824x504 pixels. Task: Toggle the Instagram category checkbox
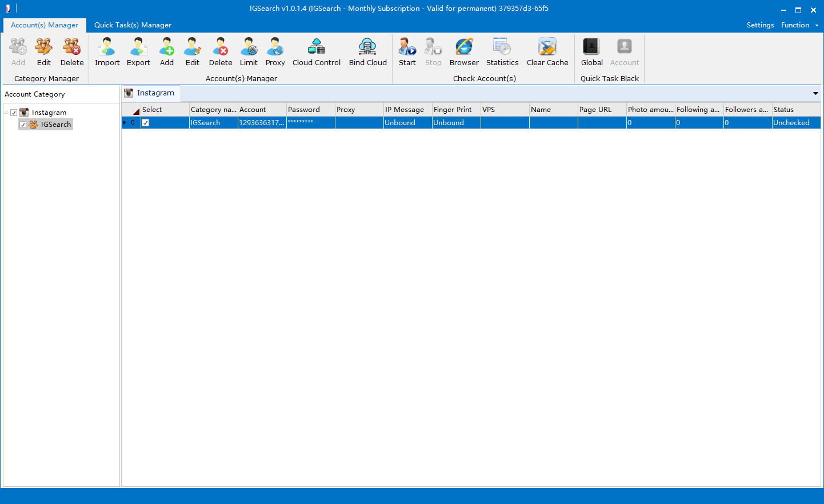[x=14, y=113]
